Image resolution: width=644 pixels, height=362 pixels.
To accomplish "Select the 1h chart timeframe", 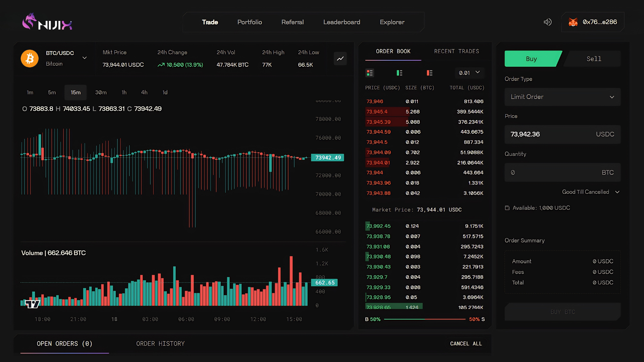I will click(x=124, y=93).
